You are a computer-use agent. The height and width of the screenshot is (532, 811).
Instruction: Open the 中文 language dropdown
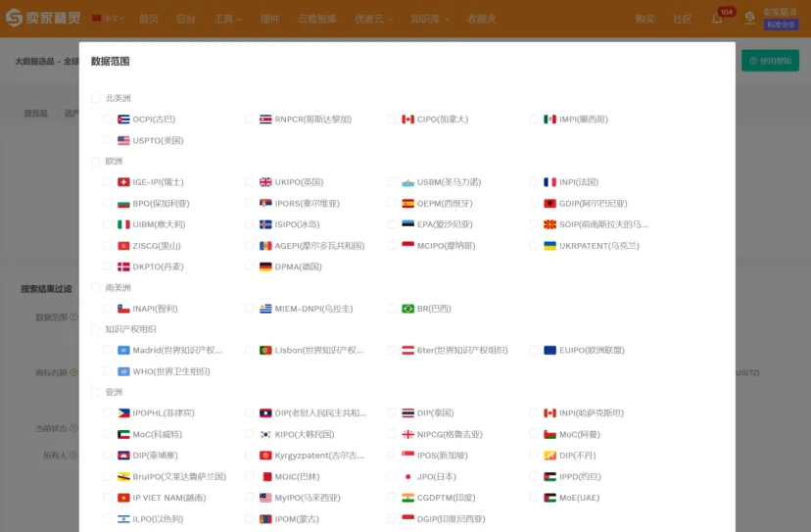(x=108, y=19)
